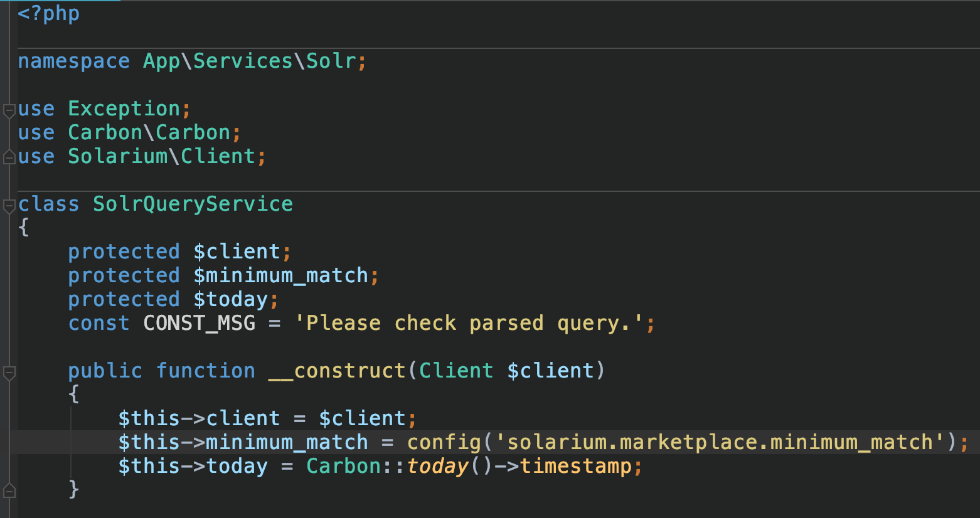Click Solarium\Client in the use statement

point(161,157)
